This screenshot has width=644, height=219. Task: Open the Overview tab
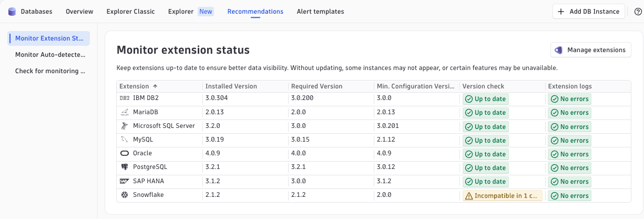tap(79, 12)
